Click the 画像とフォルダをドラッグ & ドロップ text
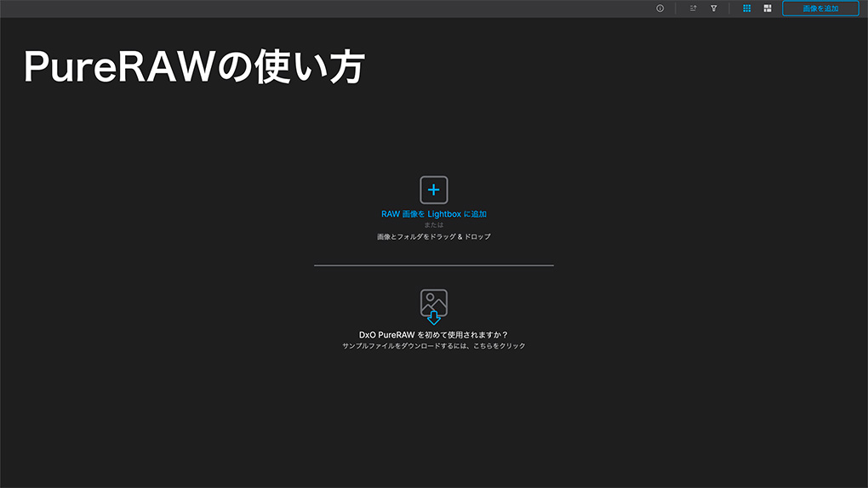Viewport: 868px width, 488px height. point(433,236)
